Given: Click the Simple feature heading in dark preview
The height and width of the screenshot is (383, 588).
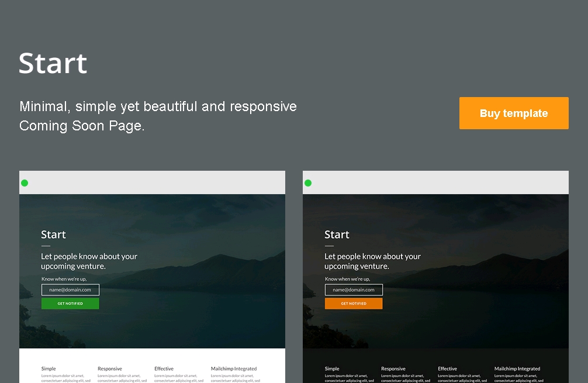Looking at the screenshot, I should (332, 368).
